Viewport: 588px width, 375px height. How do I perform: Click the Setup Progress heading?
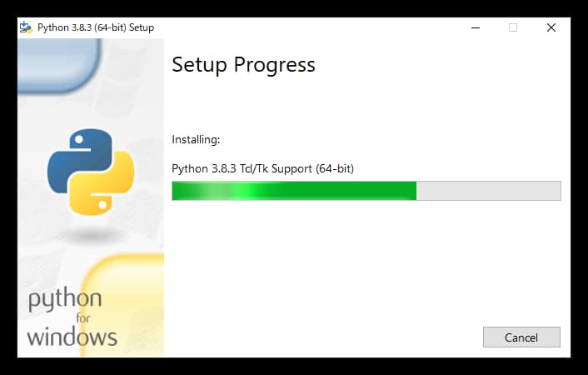point(243,65)
